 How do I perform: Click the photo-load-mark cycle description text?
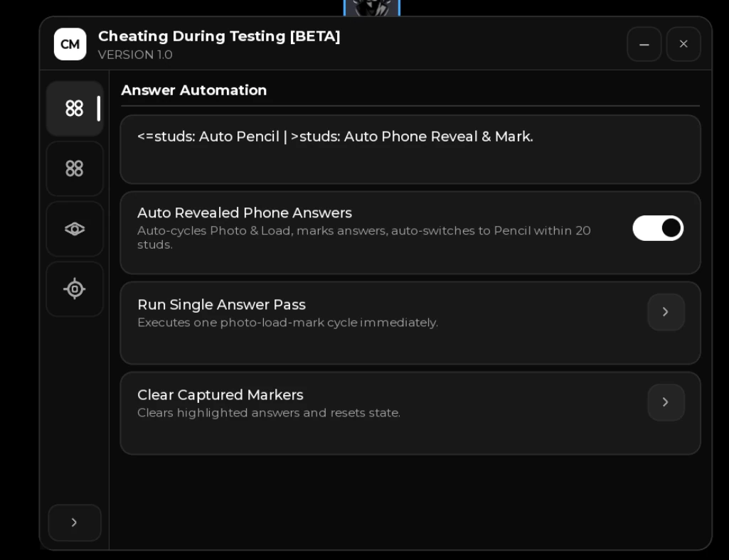(x=288, y=323)
